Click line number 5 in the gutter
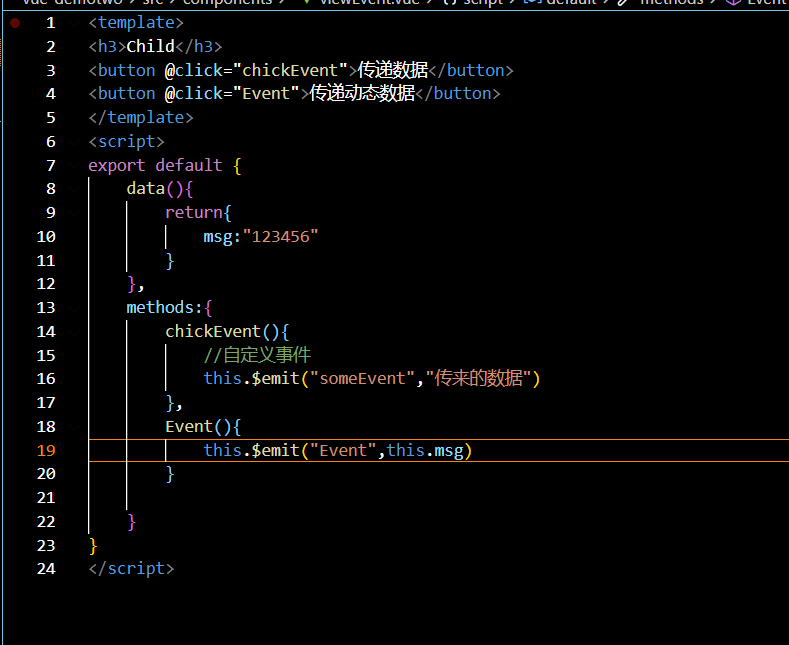The height and width of the screenshot is (645, 789). (x=51, y=118)
